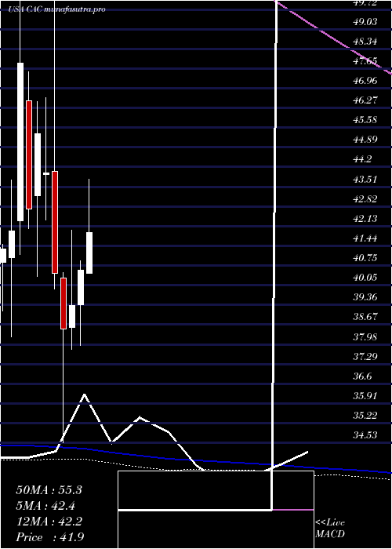
Task: Click the 38.67 price axis label
Action: [365, 317]
